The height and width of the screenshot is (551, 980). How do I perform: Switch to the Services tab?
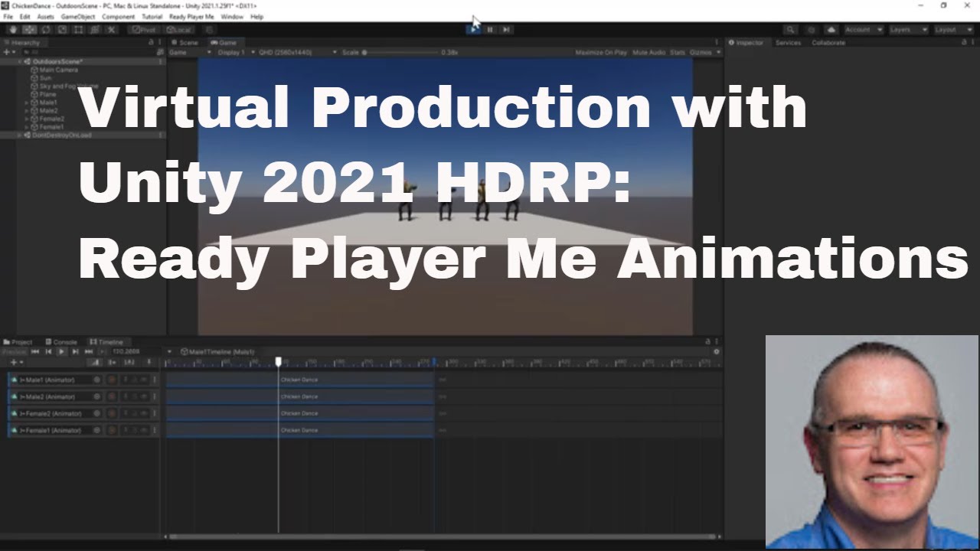788,42
